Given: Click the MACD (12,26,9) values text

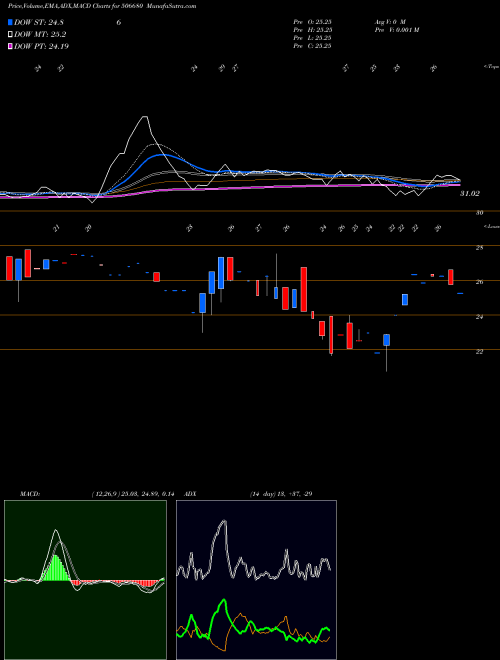Looking at the screenshot, I should point(133,494).
